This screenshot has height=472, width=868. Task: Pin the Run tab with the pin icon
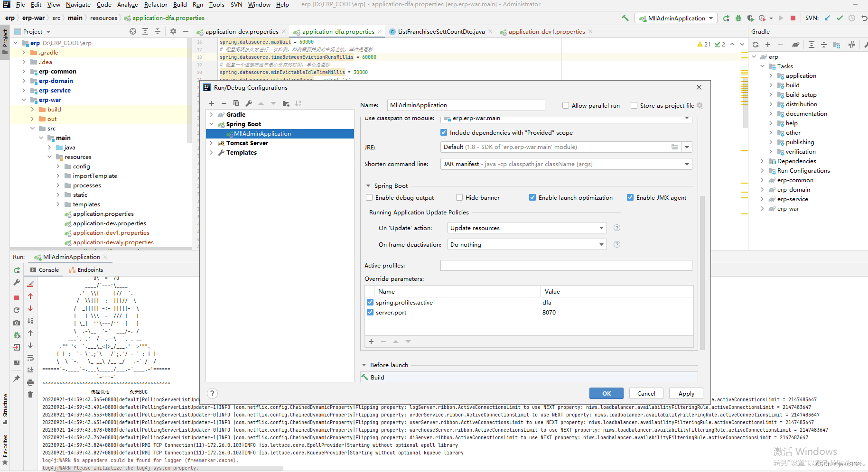pyautogui.click(x=17, y=379)
